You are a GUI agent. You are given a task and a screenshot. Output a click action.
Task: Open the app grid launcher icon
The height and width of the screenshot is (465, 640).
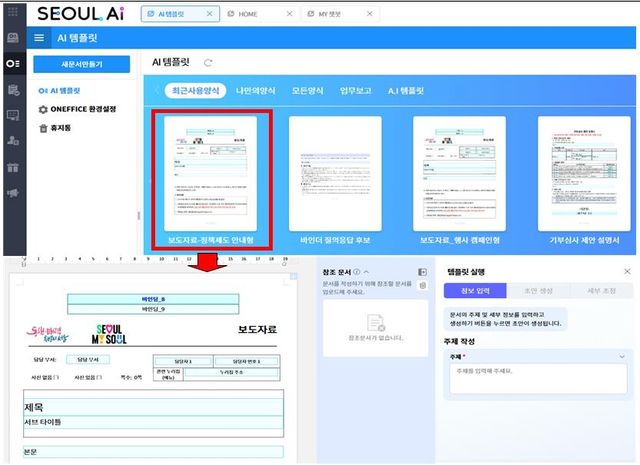(13, 11)
